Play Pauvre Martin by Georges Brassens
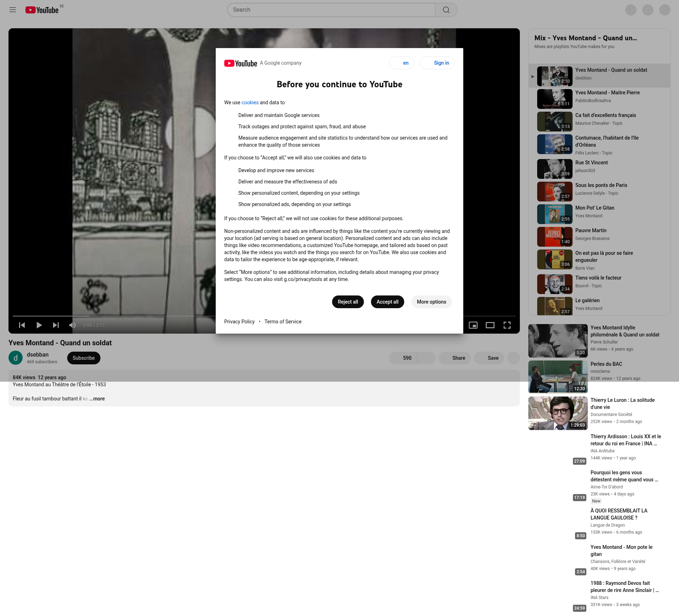The height and width of the screenshot is (616, 679). point(599,237)
